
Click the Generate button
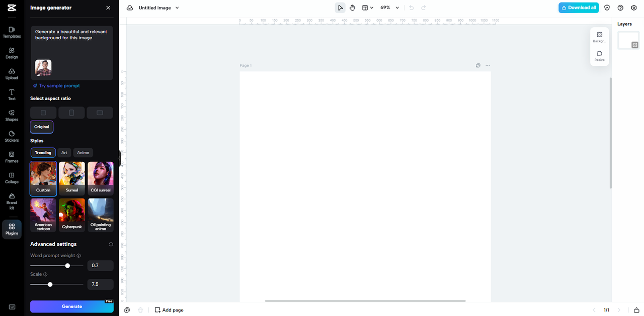(72, 306)
